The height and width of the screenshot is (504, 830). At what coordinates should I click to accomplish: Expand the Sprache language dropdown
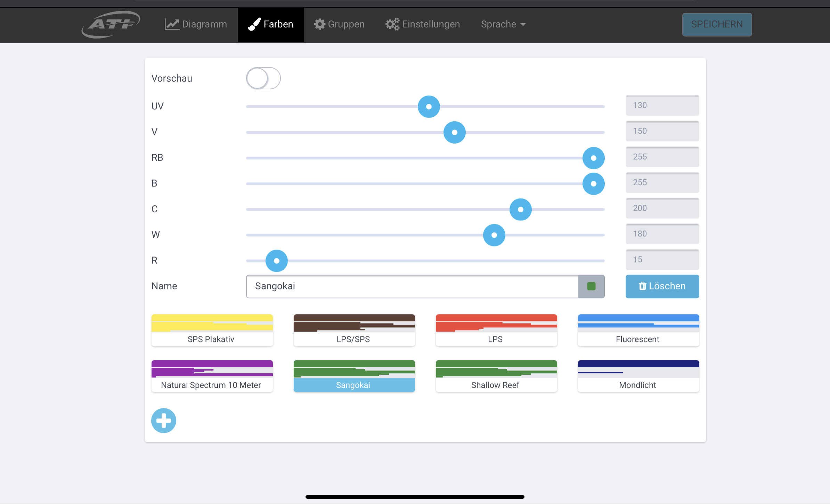click(x=503, y=24)
